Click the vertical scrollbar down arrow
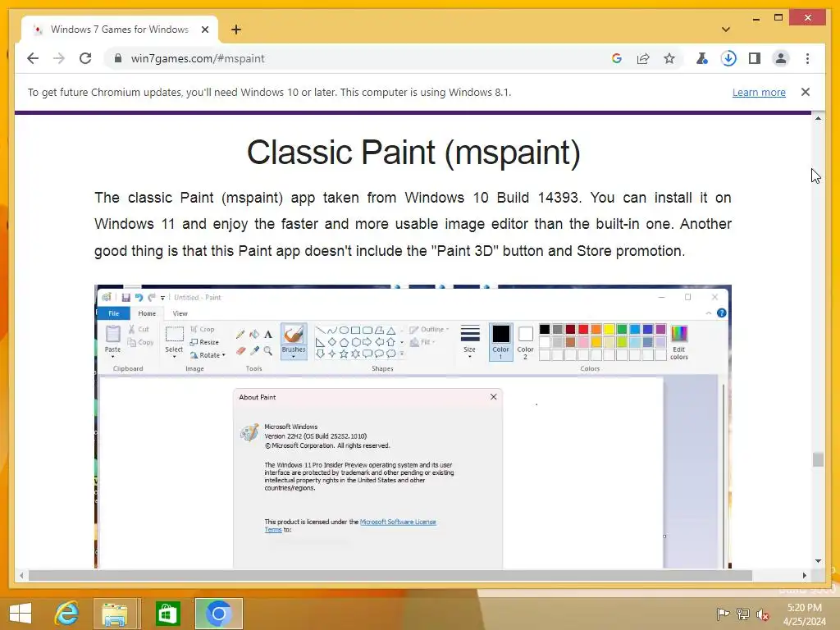 pos(818,561)
